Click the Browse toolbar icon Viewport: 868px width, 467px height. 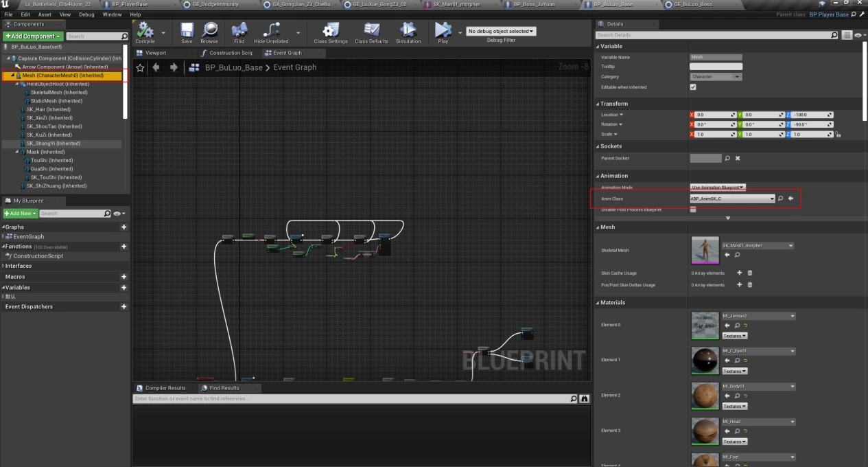coord(209,31)
